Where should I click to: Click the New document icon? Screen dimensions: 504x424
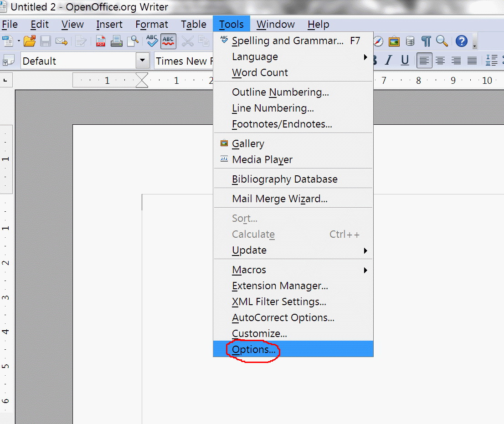(x=7, y=41)
